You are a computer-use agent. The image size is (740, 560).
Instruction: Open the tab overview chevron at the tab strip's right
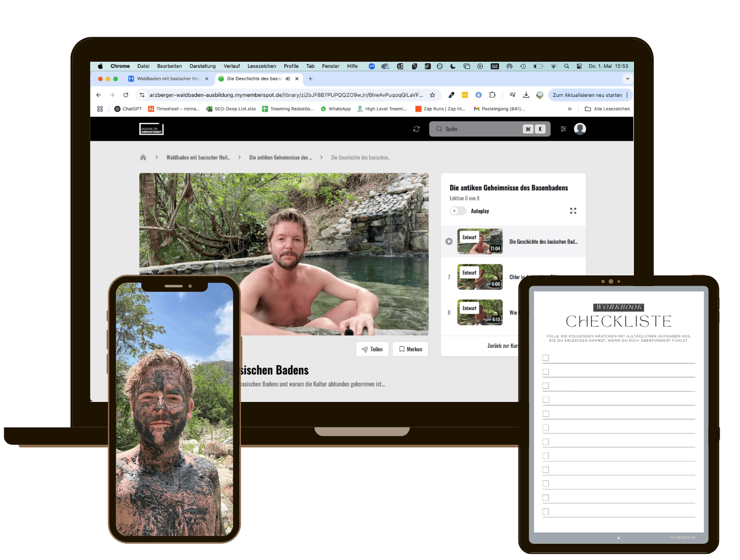click(627, 79)
